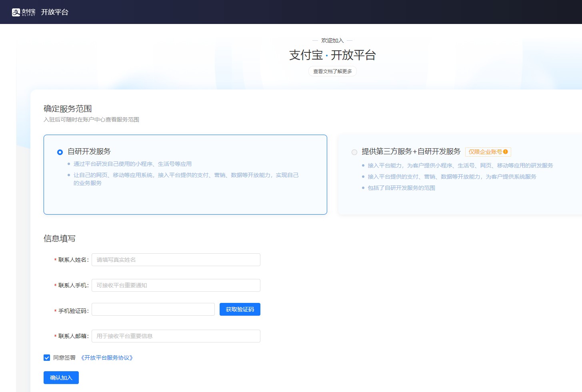This screenshot has width=582, height=392.
Task: Click the orange info icon beside 仅限企业账号
Action: click(506, 152)
